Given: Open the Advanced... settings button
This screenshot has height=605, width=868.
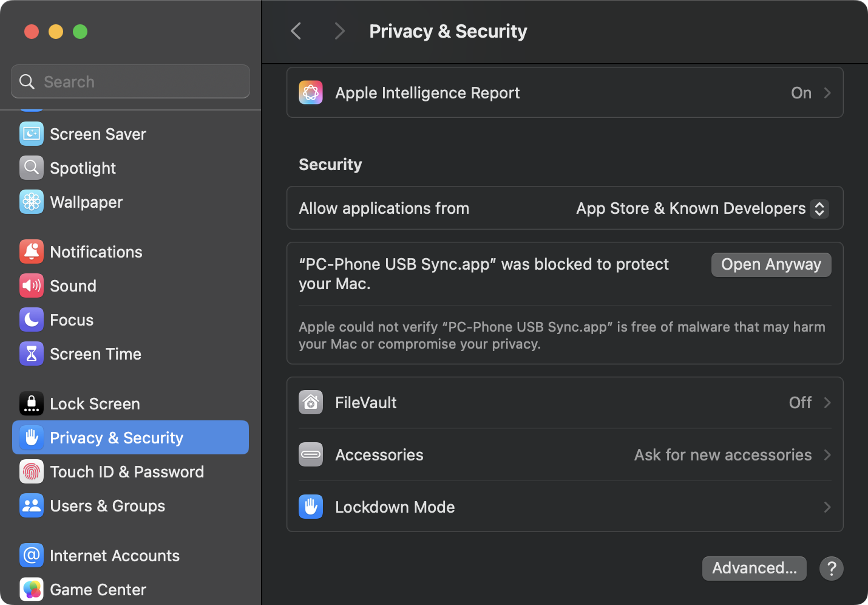Looking at the screenshot, I should coord(754,569).
